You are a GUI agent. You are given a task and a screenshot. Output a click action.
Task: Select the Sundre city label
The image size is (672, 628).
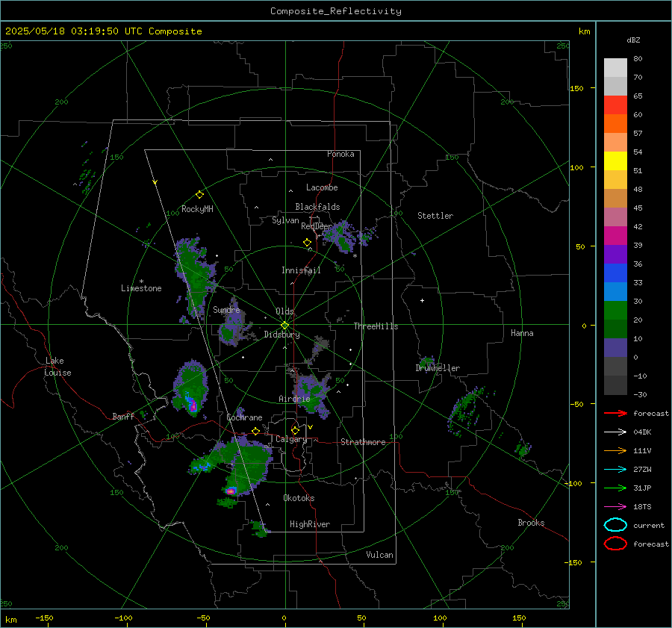[x=226, y=310]
